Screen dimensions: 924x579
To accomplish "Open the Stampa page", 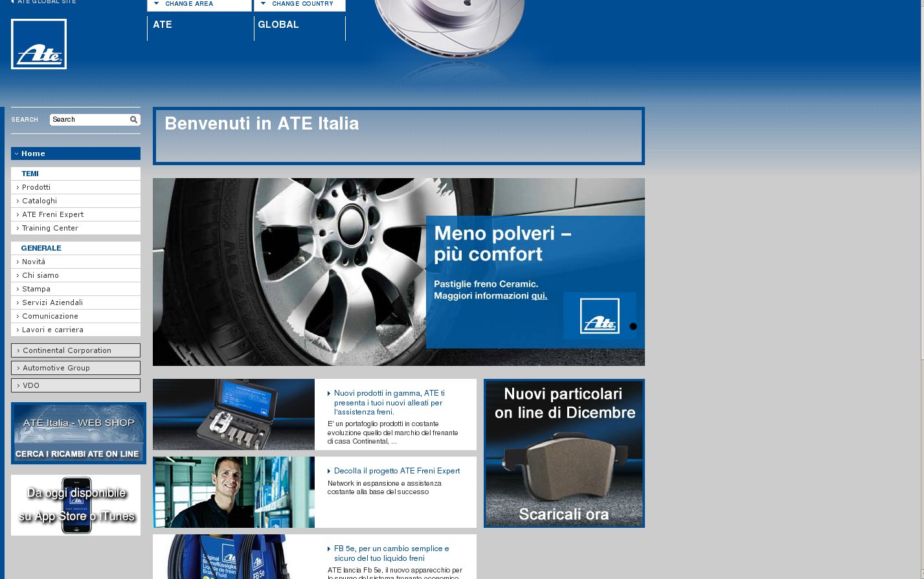I will pyautogui.click(x=76, y=289).
